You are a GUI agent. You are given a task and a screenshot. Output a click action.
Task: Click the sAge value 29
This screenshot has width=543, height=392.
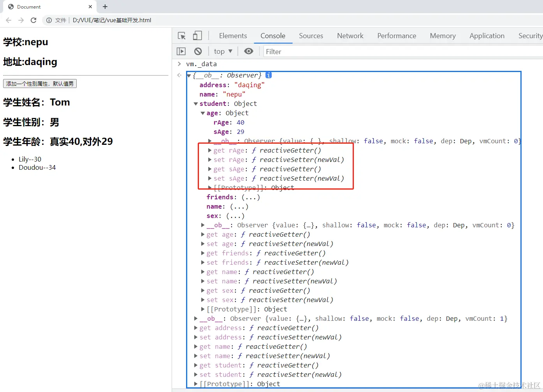(241, 132)
